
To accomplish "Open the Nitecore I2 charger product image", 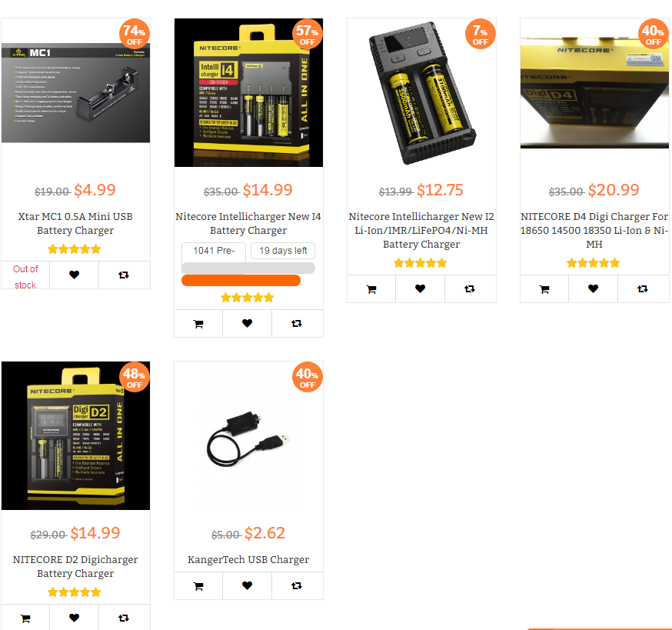I will point(421,92).
